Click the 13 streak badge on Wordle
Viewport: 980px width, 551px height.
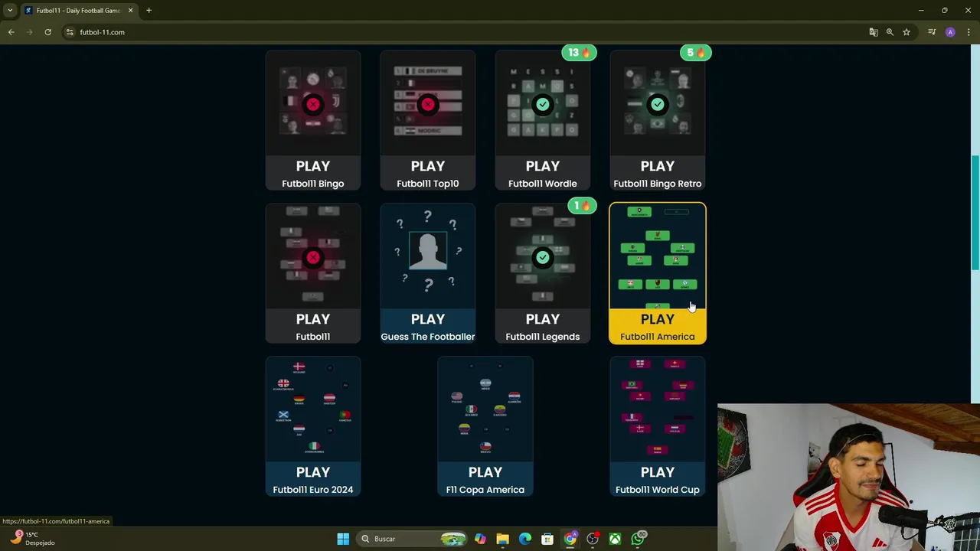(579, 53)
